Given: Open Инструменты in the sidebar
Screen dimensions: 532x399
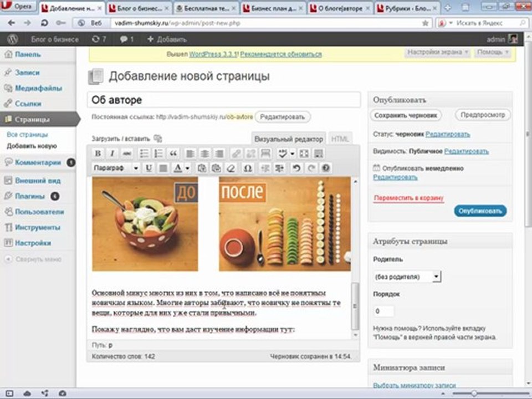Looking at the screenshot, I should click(38, 227).
